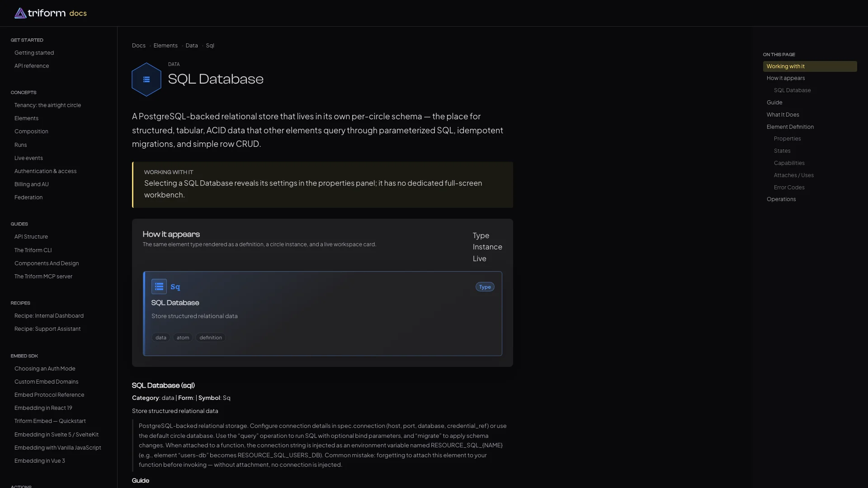
Task: Go to the Elements concept page
Action: point(26,118)
